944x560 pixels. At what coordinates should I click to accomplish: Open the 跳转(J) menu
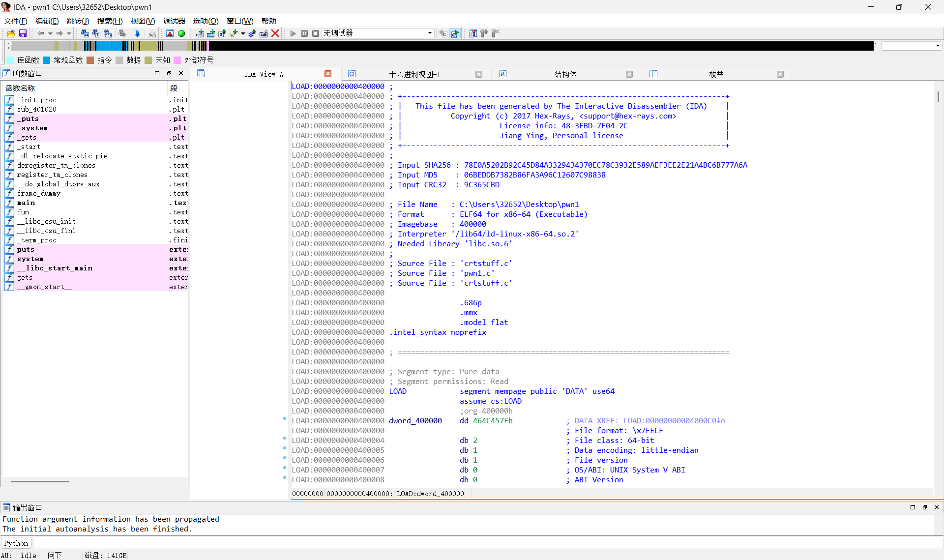78,21
